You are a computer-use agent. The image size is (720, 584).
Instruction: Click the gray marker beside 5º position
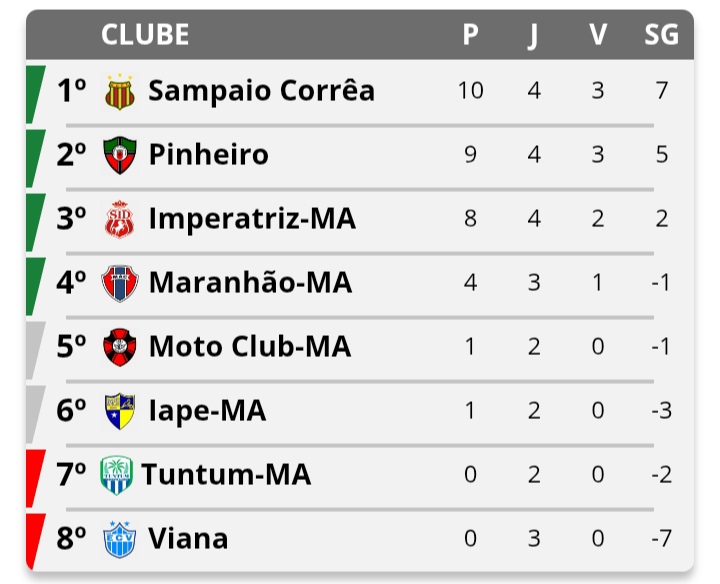click(35, 347)
